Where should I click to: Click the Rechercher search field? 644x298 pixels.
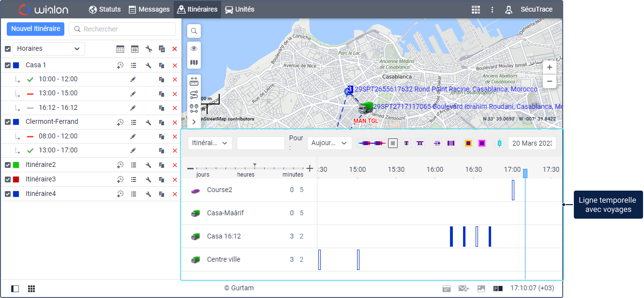click(x=122, y=29)
